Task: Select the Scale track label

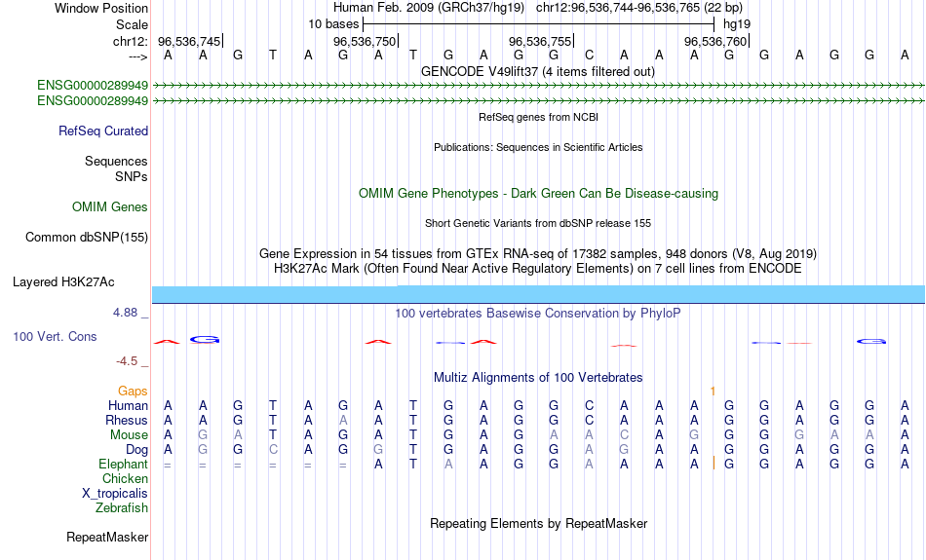Action: pyautogui.click(x=132, y=24)
